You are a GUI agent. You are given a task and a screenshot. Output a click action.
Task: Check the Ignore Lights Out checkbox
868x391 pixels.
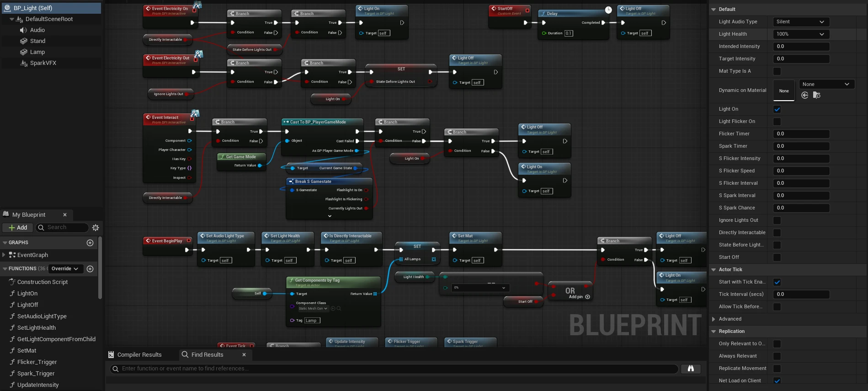[x=777, y=220]
